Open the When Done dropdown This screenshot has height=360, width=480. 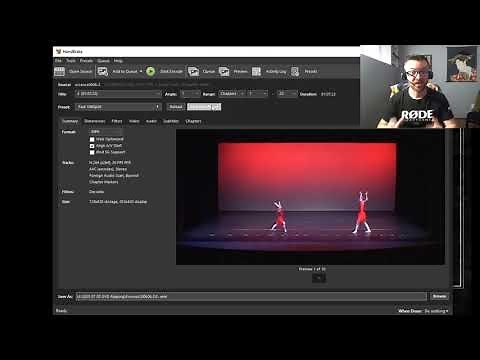click(x=436, y=311)
